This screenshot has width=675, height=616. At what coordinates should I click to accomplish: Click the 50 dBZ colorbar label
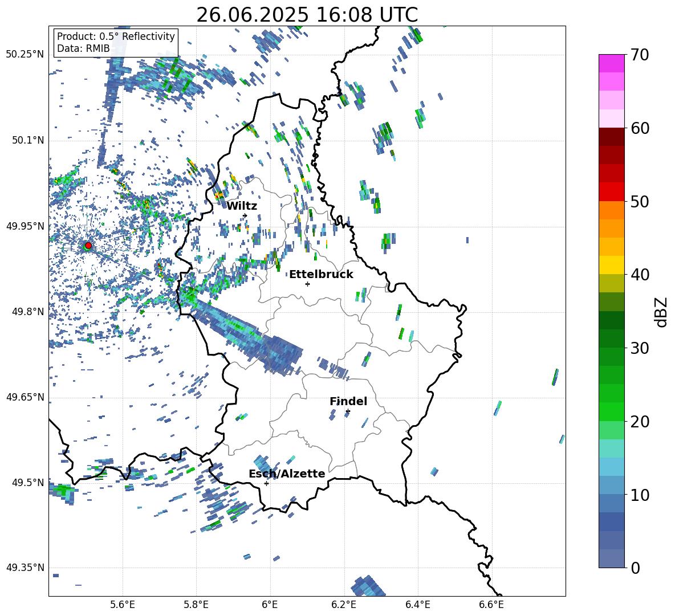click(640, 201)
